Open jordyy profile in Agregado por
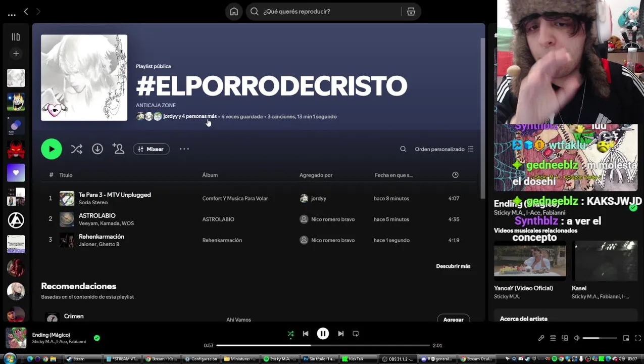This screenshot has width=644, height=364. tap(318, 198)
